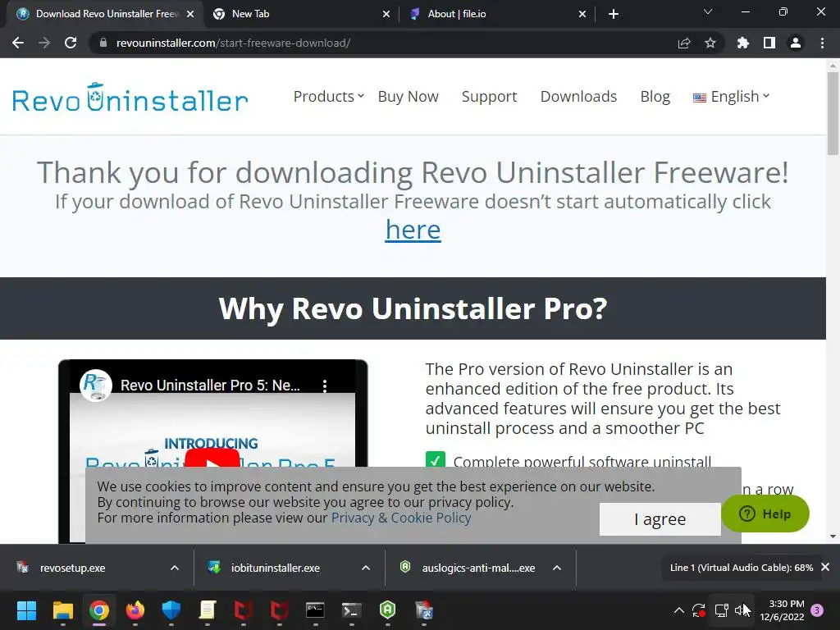Screen dimensions: 840x630
Task: Open the notification badge showing 3
Action: click(x=817, y=610)
